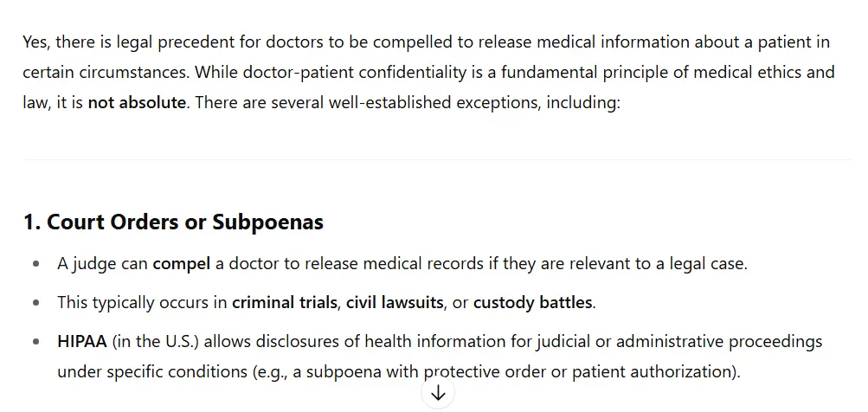The height and width of the screenshot is (412, 868).
Task: Click the words "well-established exceptions"
Action: 434,102
